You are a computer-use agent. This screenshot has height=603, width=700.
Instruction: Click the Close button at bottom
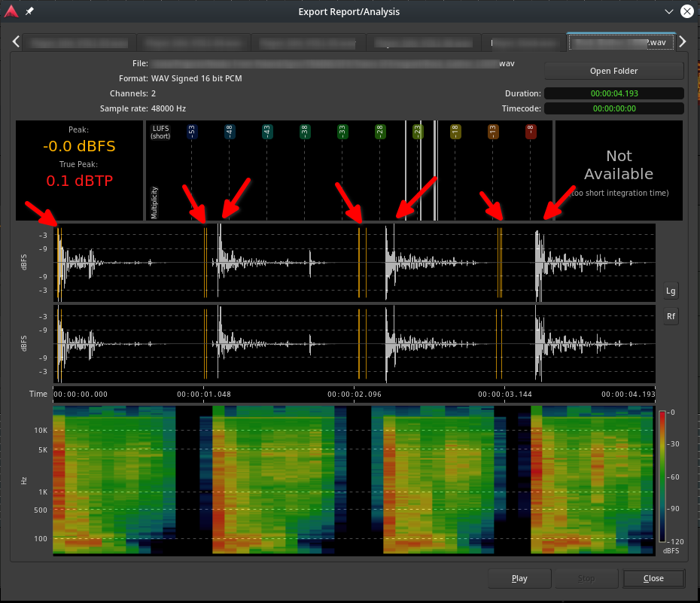(653, 578)
